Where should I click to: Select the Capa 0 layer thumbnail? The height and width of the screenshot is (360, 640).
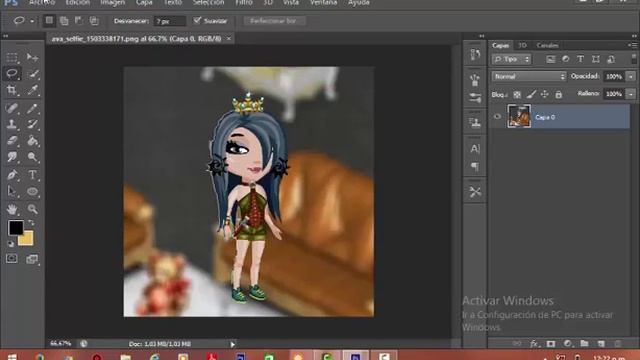tap(519, 116)
